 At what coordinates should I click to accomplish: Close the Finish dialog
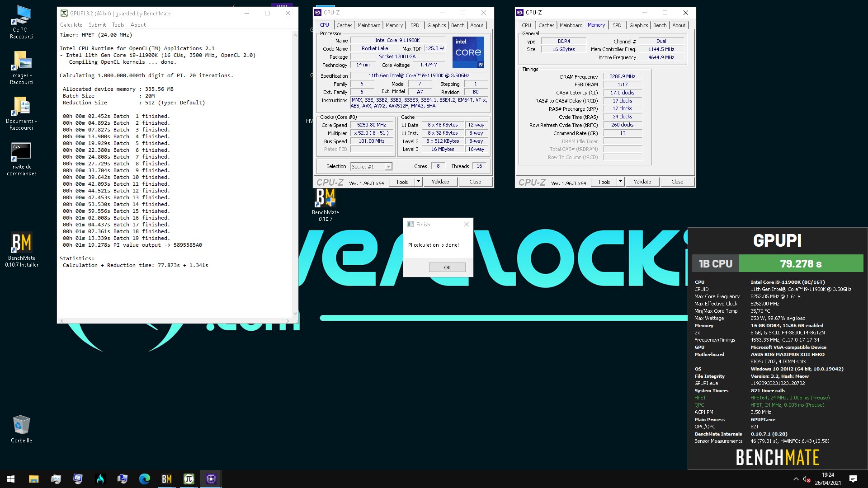click(x=467, y=224)
